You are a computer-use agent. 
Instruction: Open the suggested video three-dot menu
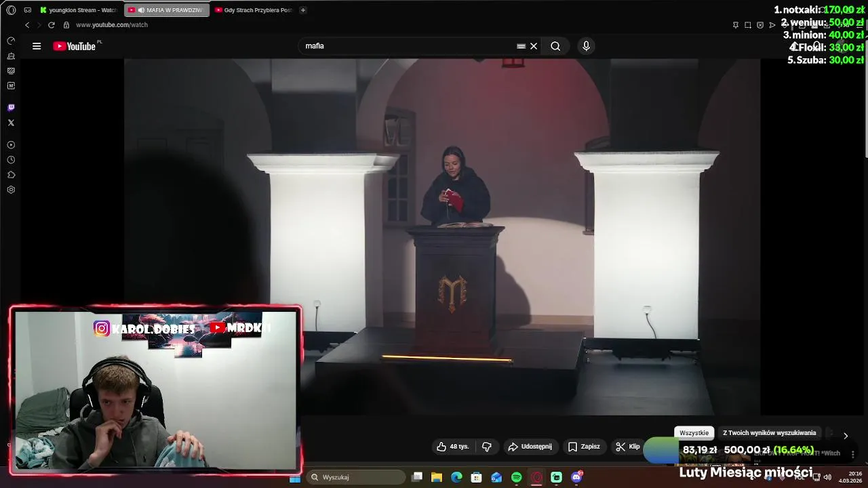pyautogui.click(x=853, y=454)
